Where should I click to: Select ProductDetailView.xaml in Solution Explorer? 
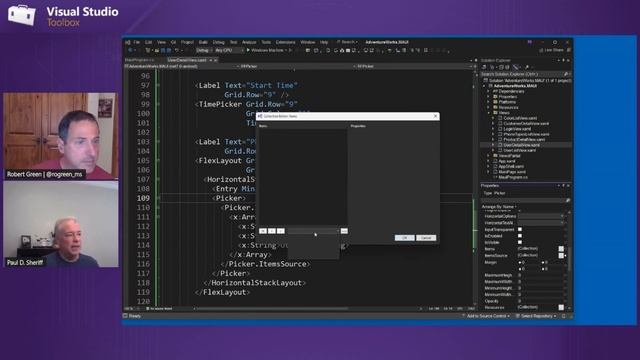coord(524,139)
